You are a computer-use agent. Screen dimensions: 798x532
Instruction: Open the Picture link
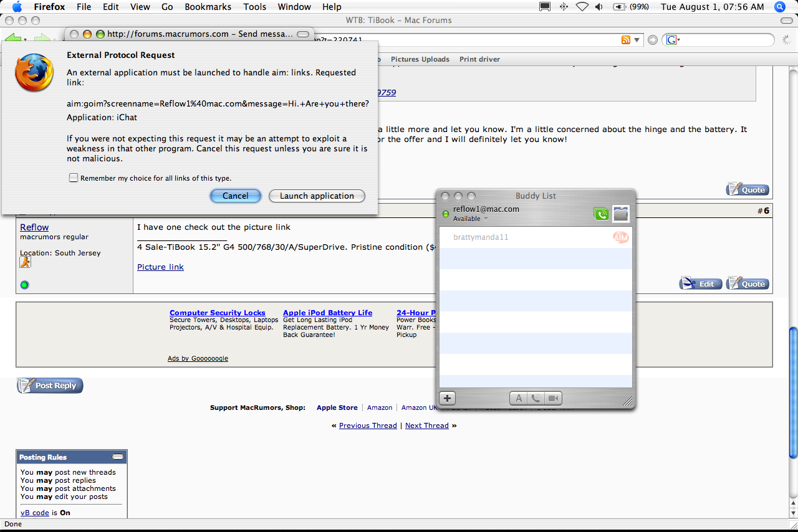160,267
